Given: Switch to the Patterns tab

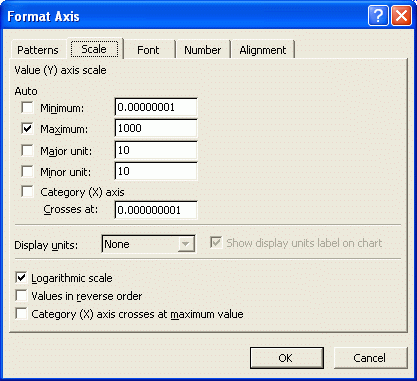Looking at the screenshot, I should point(38,50).
